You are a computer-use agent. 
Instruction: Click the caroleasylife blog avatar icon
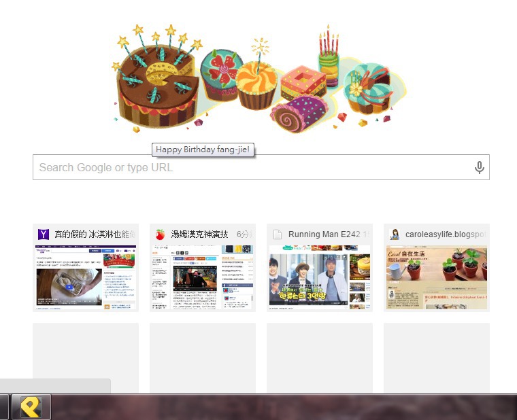pyautogui.click(x=395, y=234)
